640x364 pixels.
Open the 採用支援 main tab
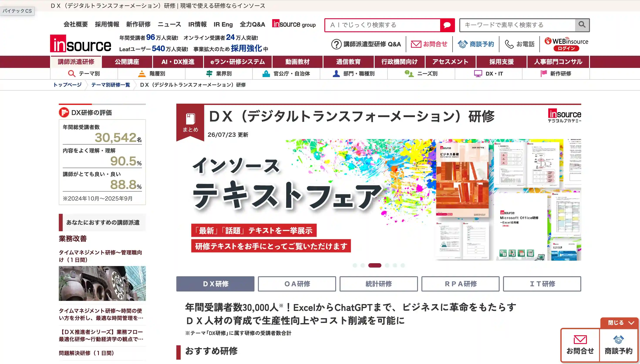click(x=501, y=62)
